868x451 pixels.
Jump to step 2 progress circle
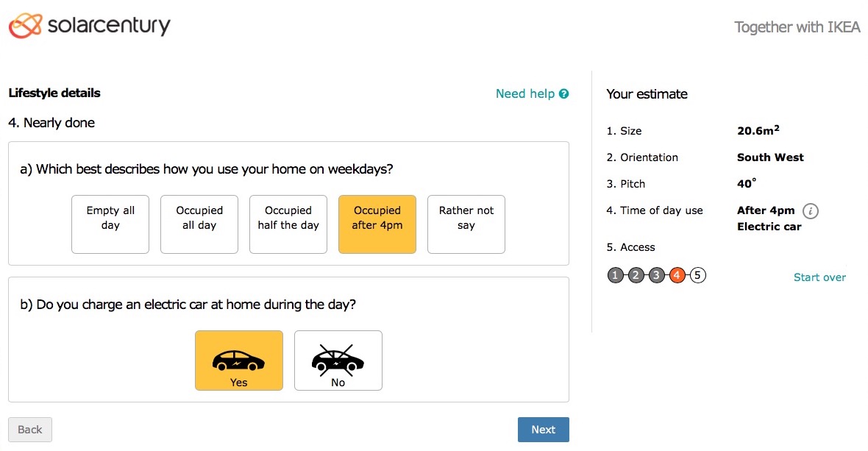click(636, 276)
